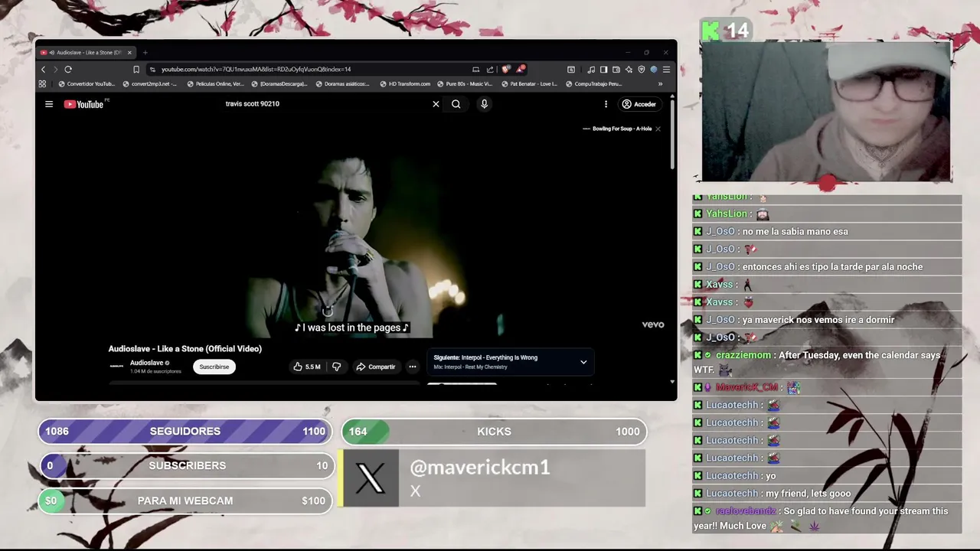Open the DoramasDescarga bookmark

tap(279, 83)
